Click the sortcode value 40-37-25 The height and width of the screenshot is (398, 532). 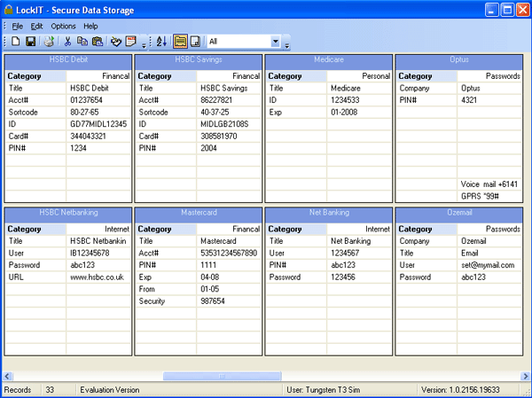point(215,113)
